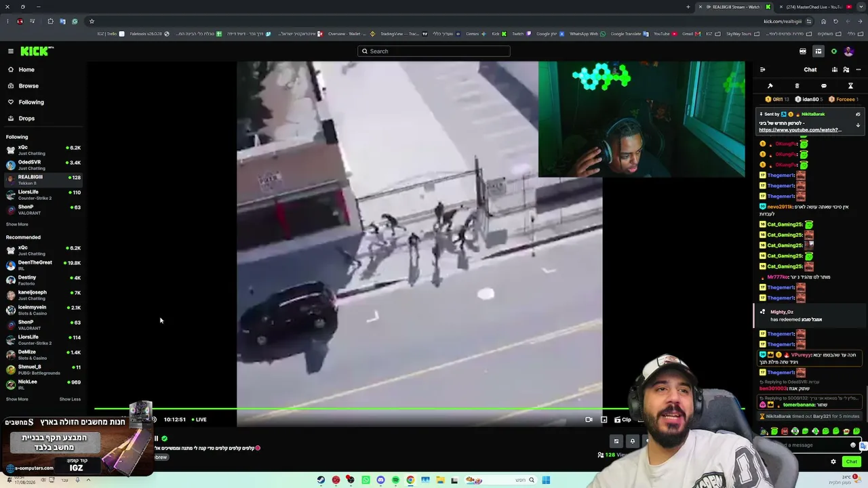Click the ORI1 top gifter badge

[x=777, y=100]
